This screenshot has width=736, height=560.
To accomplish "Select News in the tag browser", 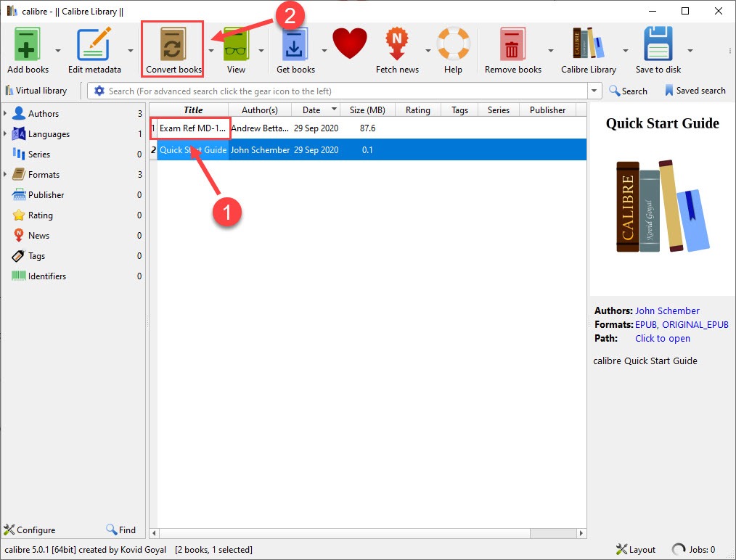I will tap(38, 236).
